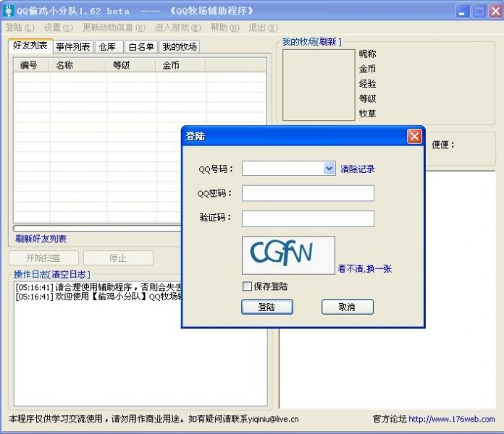Click the 经验 label in 我的牧场
The width and height of the screenshot is (504, 434).
tap(367, 83)
